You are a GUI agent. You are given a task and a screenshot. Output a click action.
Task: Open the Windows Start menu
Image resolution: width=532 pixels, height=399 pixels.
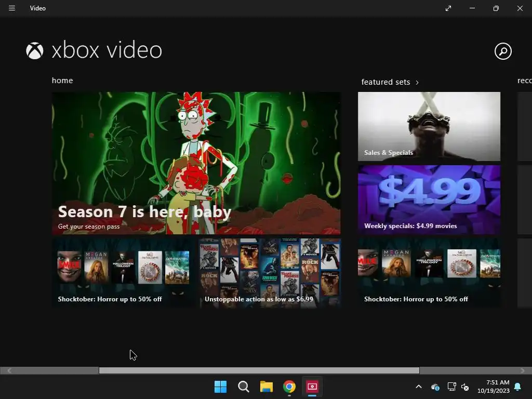coord(220,387)
